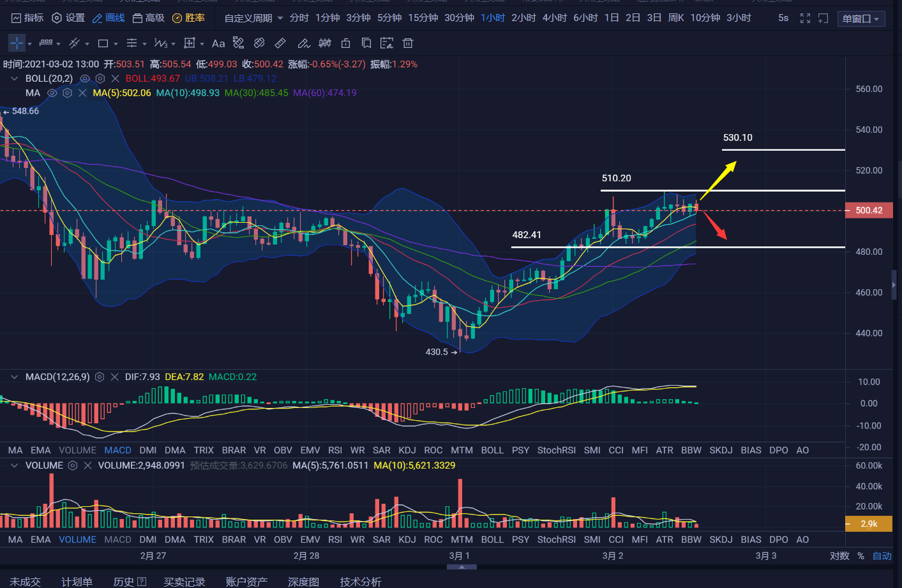Open the 账户资产 tab
Screen dimensions: 902x588
point(246,582)
